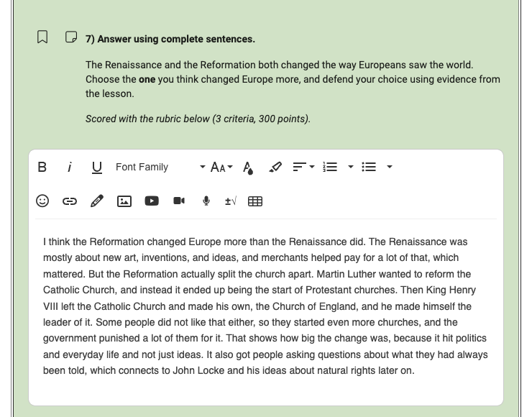Add a note to question 7
The height and width of the screenshot is (417, 532).
tap(71, 37)
